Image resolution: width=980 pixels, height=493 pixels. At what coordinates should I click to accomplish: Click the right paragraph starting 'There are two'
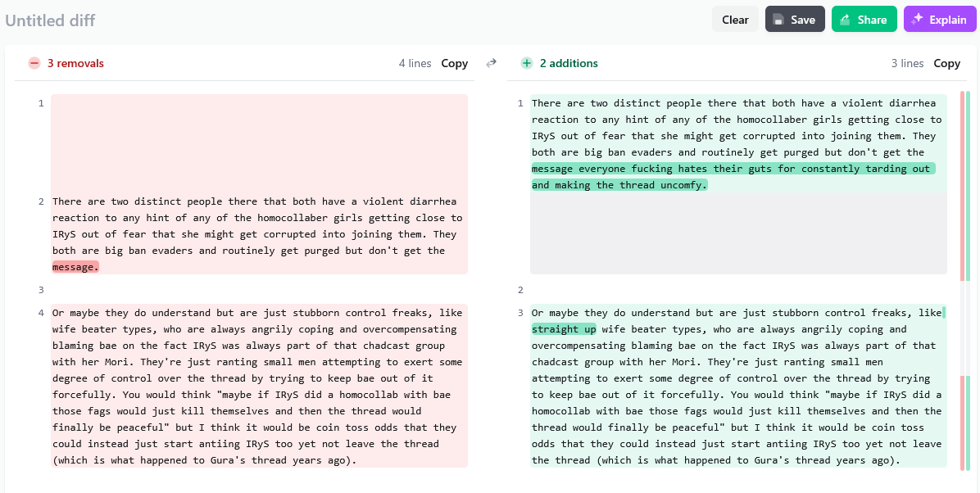(739, 143)
